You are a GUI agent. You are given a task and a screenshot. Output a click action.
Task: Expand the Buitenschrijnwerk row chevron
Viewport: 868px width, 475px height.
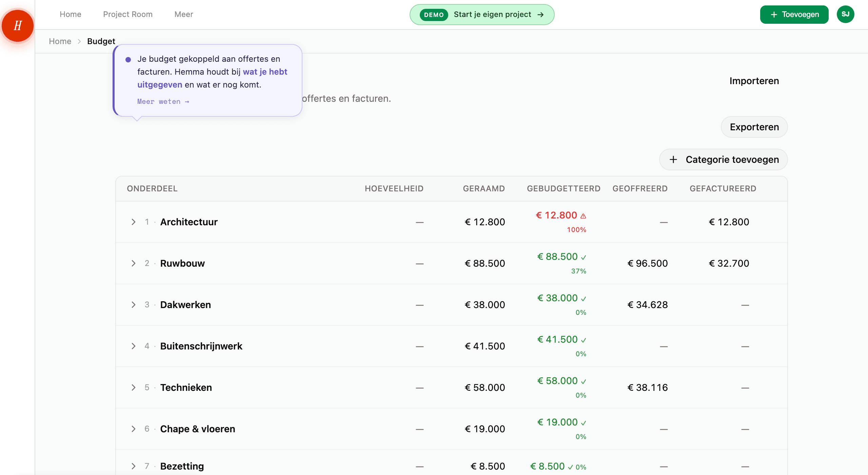[x=134, y=346]
